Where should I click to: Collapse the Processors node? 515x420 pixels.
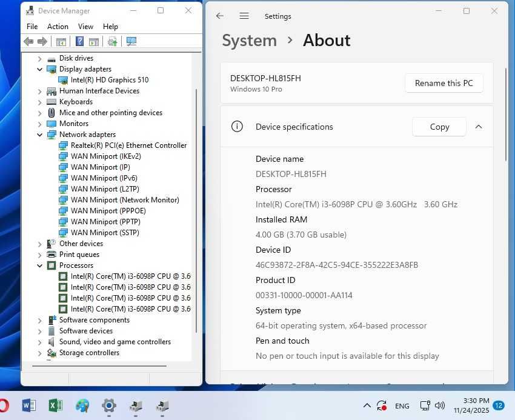coord(40,265)
